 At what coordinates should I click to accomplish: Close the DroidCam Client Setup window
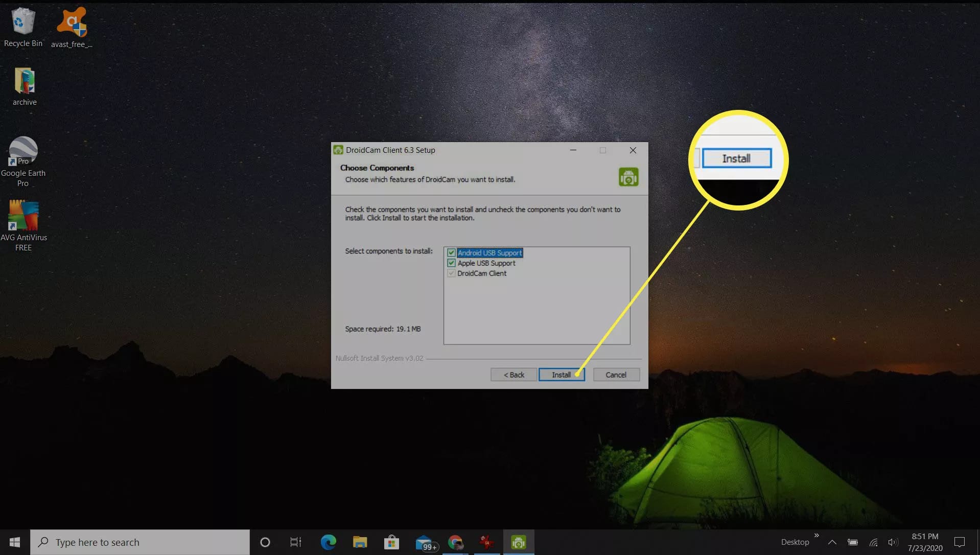pyautogui.click(x=633, y=150)
